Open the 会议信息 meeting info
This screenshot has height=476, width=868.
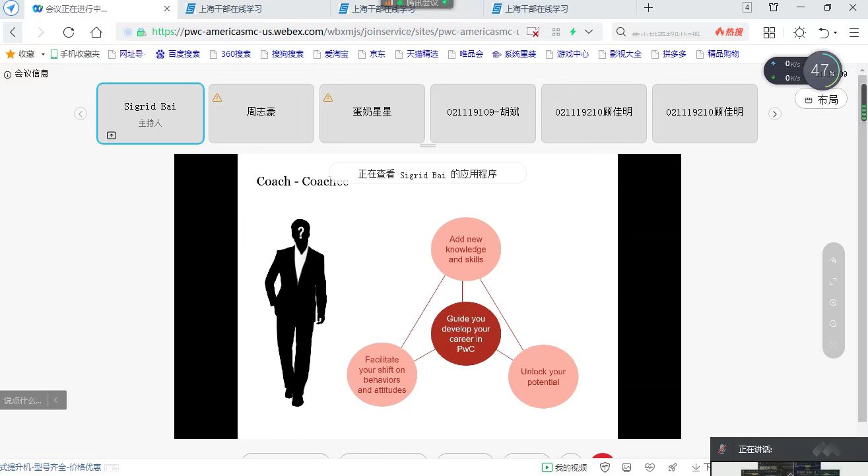point(26,74)
